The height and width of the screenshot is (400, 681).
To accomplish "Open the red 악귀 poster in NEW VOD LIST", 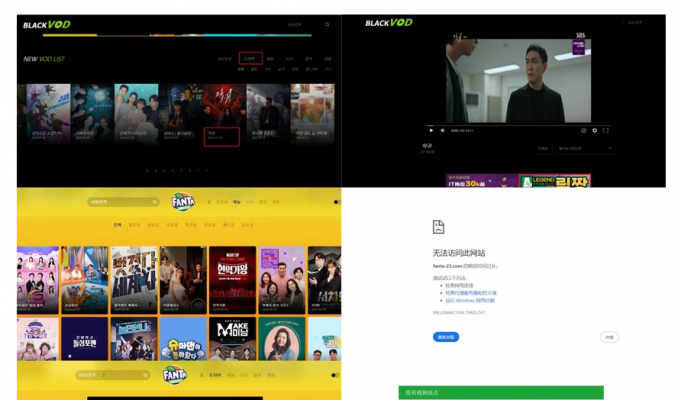I will pyautogui.click(x=224, y=114).
